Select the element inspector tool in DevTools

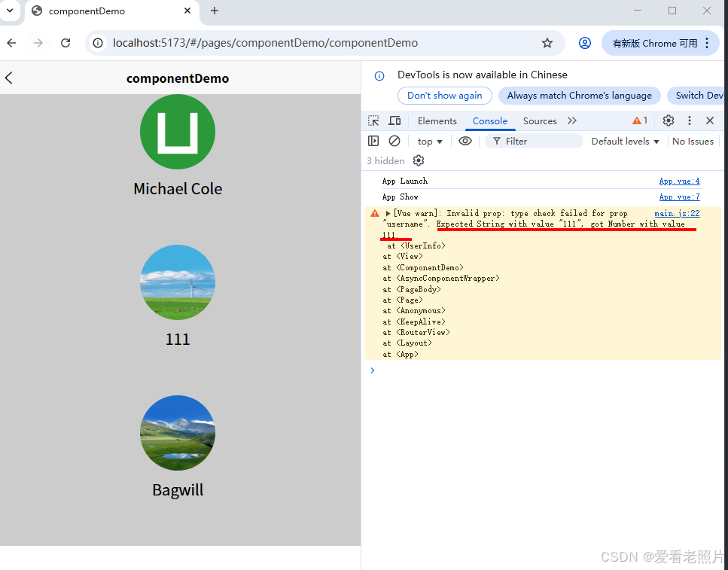point(373,120)
